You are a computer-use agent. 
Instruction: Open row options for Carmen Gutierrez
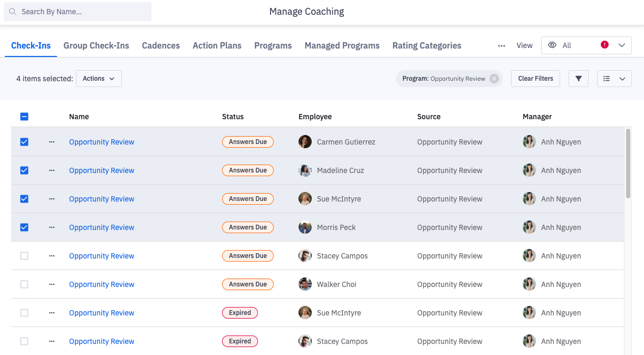[52, 142]
